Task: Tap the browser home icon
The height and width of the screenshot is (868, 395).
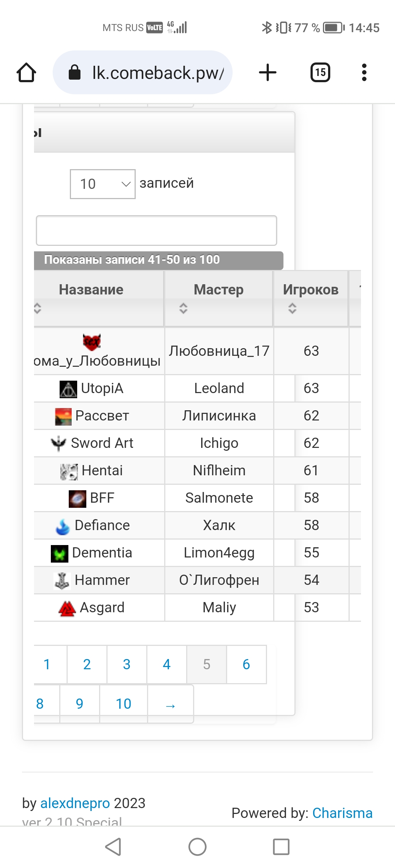Action: point(26,72)
